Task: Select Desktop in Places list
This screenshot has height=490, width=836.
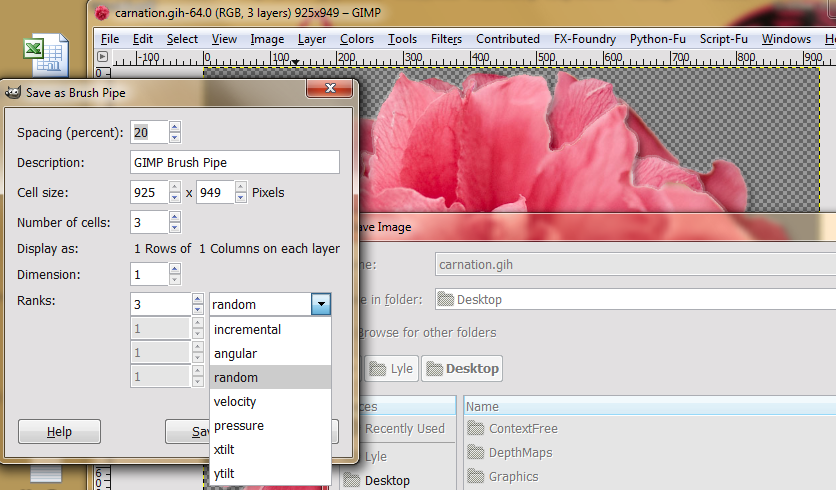Action: point(387,480)
